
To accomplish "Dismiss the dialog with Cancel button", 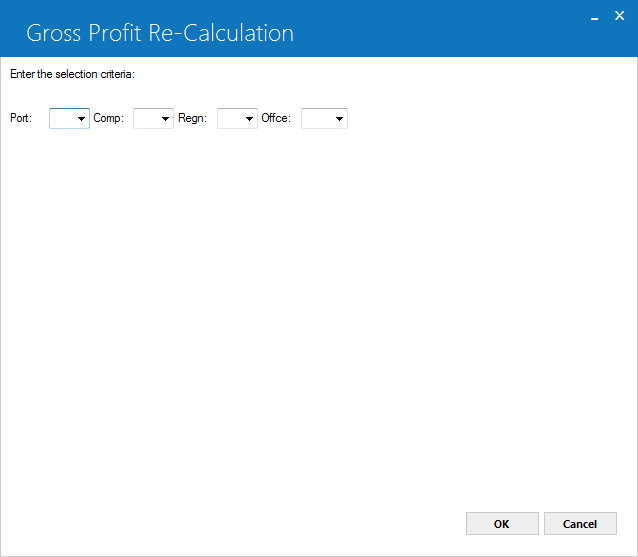I will pos(580,524).
